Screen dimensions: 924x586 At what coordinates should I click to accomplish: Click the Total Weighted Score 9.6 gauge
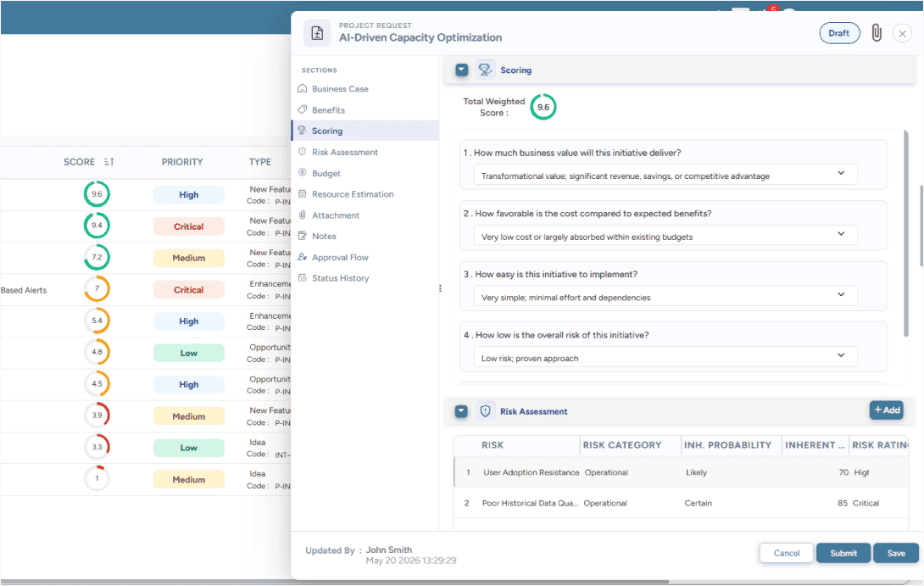tap(543, 107)
